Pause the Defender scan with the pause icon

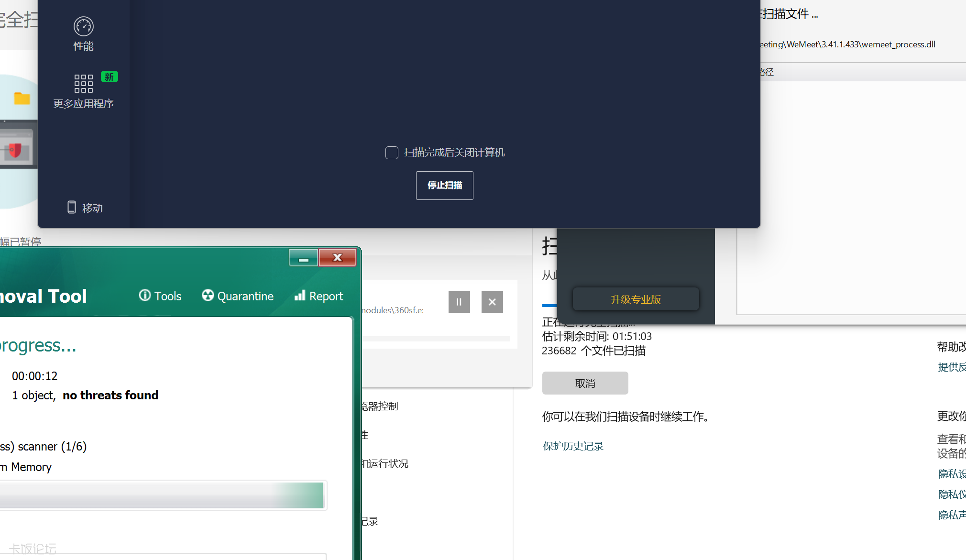[459, 302]
